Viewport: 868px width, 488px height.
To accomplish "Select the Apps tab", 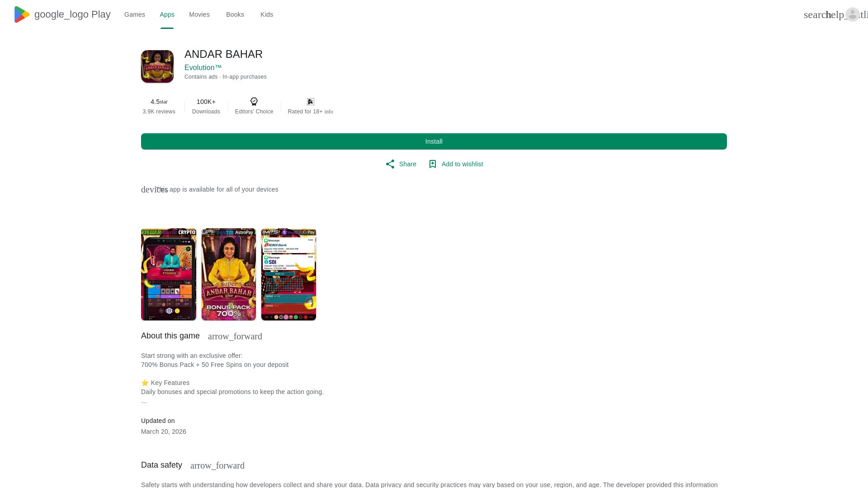I will pyautogui.click(x=167, y=14).
